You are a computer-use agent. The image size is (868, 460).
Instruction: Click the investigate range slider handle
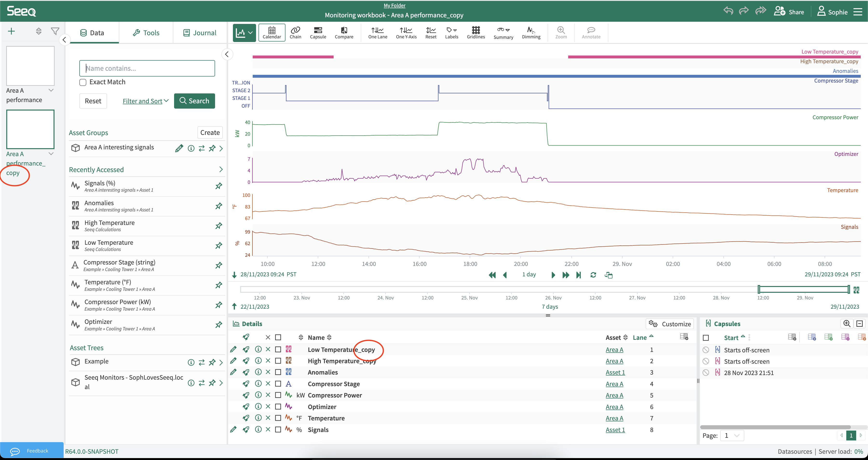759,289
